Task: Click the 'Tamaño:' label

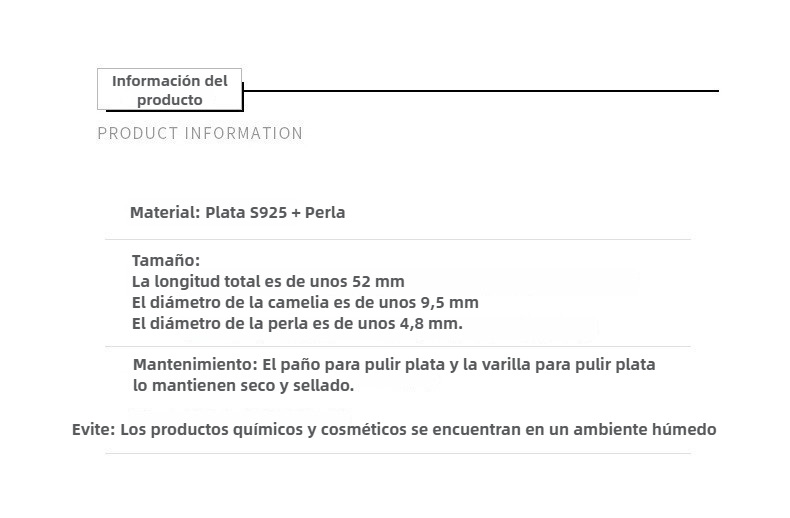Action: [x=166, y=261]
